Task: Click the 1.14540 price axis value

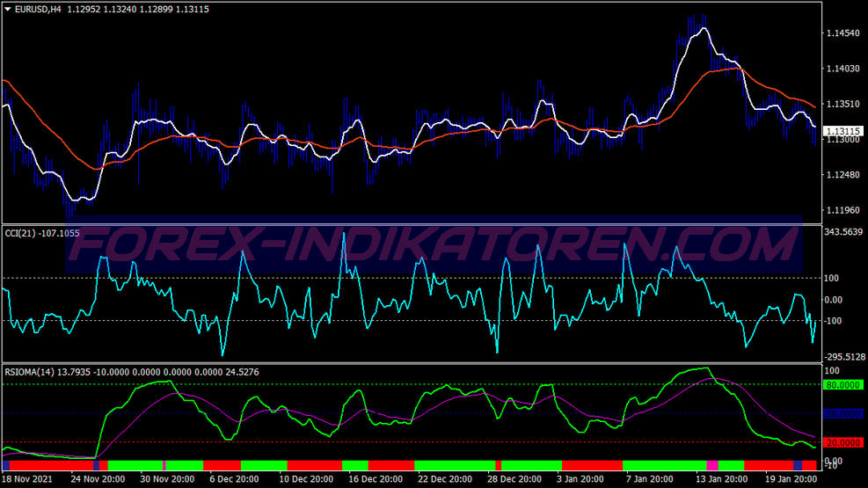Action: pyautogui.click(x=843, y=33)
